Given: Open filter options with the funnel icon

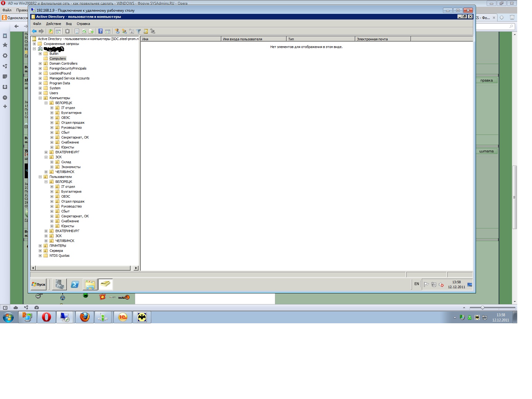Looking at the screenshot, I should pyautogui.click(x=139, y=31).
